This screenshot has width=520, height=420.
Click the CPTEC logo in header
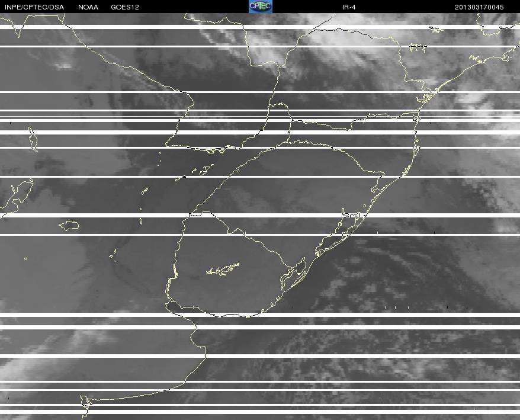point(261,7)
